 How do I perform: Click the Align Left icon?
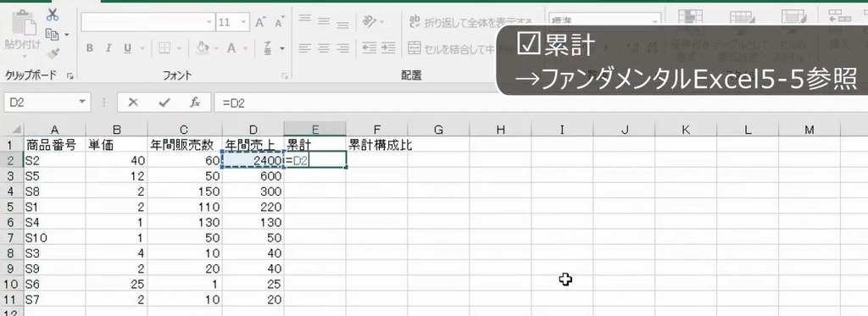305,48
